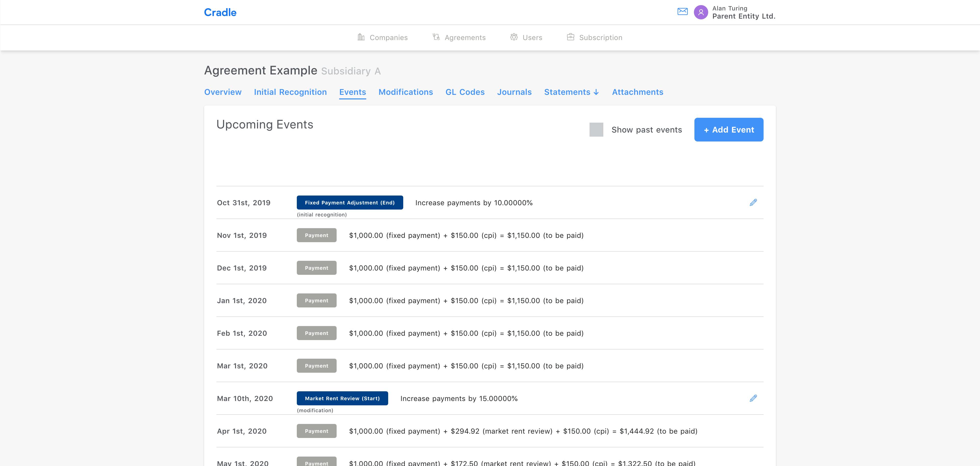Screen dimensions: 980x466
Task: Click the Agreements nav icon
Action: pyautogui.click(x=436, y=37)
